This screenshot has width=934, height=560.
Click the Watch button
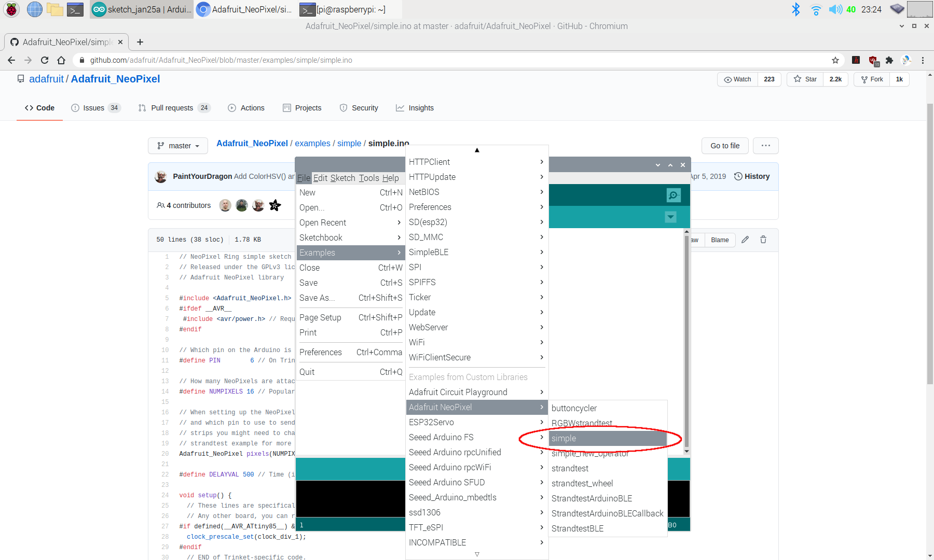tap(737, 79)
